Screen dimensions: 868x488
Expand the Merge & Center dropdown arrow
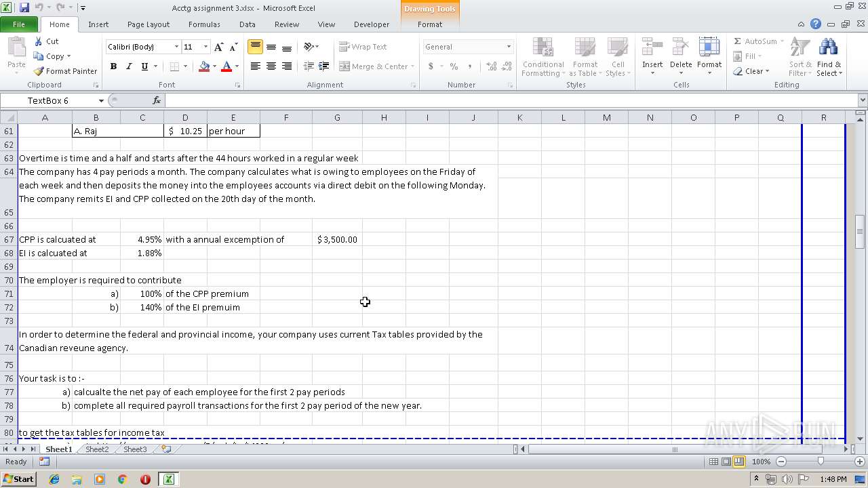414,66
